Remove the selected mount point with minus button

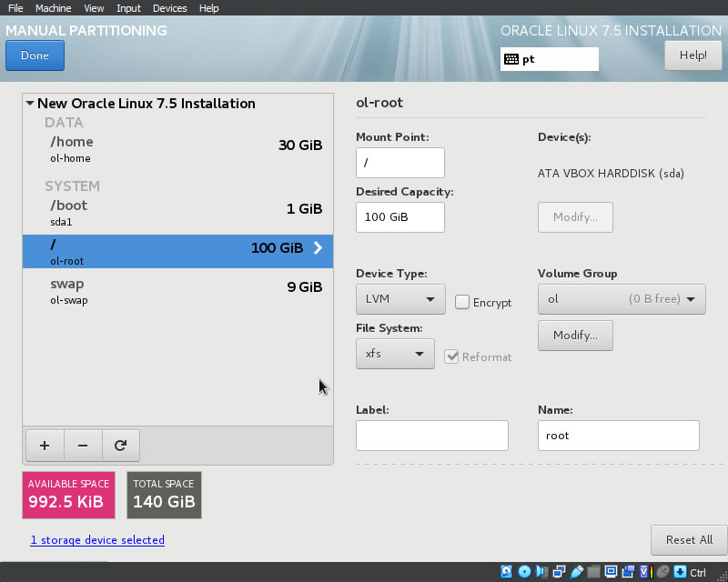coord(83,446)
